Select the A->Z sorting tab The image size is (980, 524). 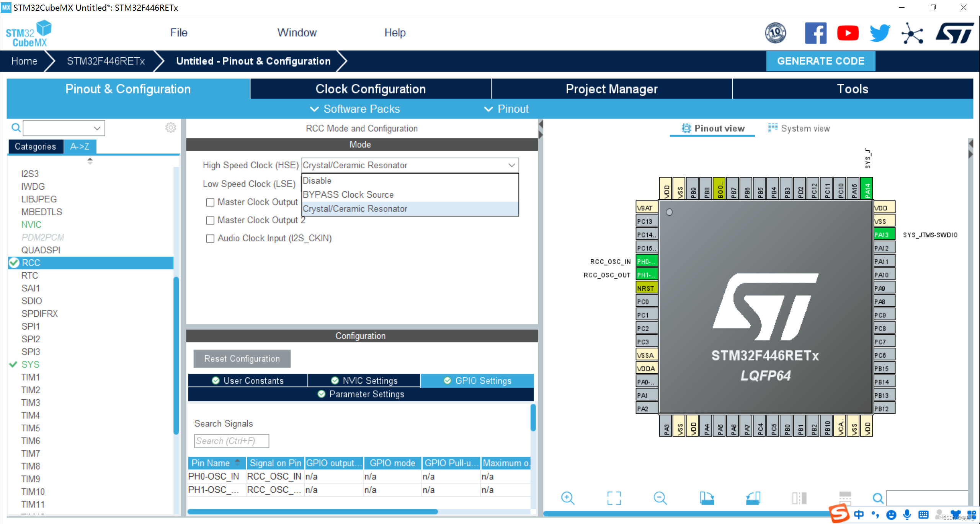[80, 146]
